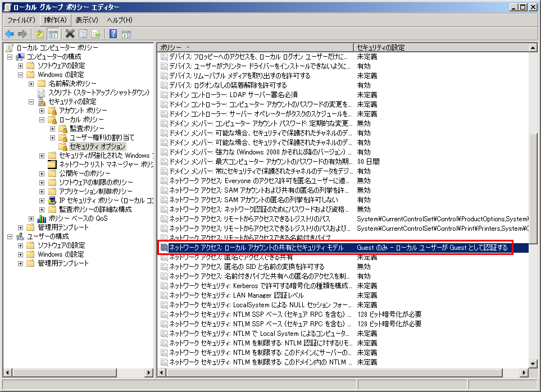This screenshot has width=541, height=392.
Task: Click the back navigation arrow
Action: click(x=9, y=34)
